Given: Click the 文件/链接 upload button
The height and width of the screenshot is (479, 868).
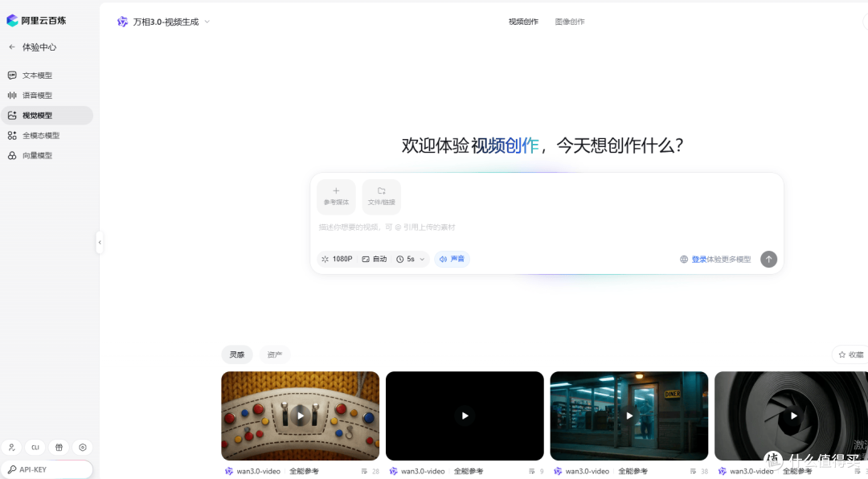Looking at the screenshot, I should 382,197.
